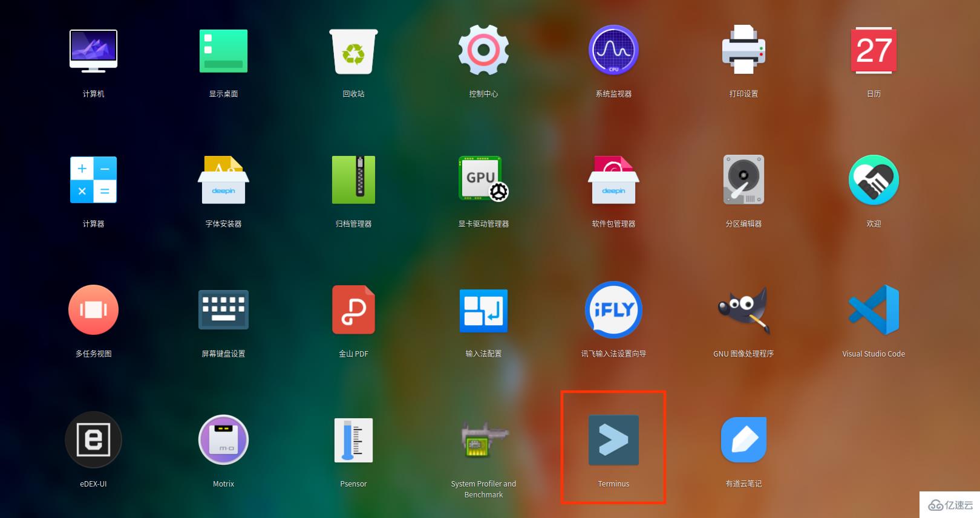
Task: Open 屏幕键盘设置 onscreen keyboard settings
Action: tap(223, 310)
